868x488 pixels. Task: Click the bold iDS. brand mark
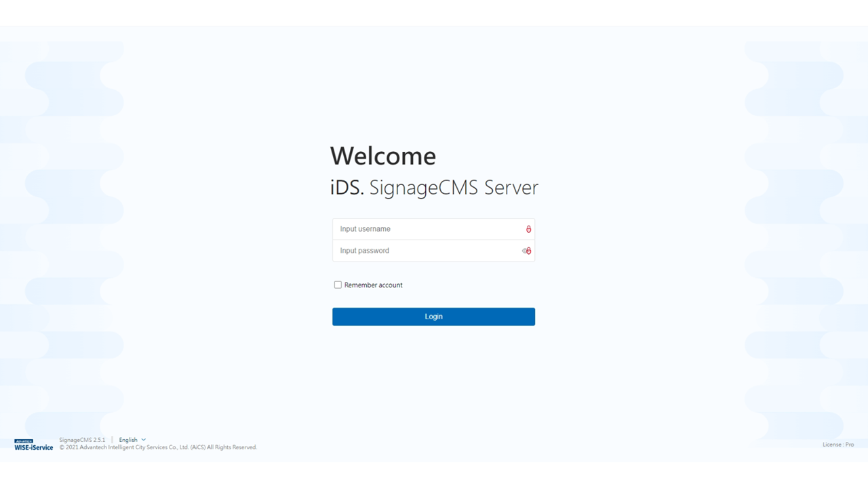click(347, 188)
